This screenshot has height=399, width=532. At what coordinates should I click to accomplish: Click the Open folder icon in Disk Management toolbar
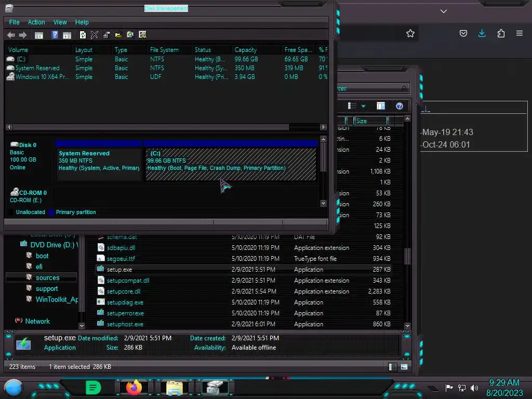(118, 35)
